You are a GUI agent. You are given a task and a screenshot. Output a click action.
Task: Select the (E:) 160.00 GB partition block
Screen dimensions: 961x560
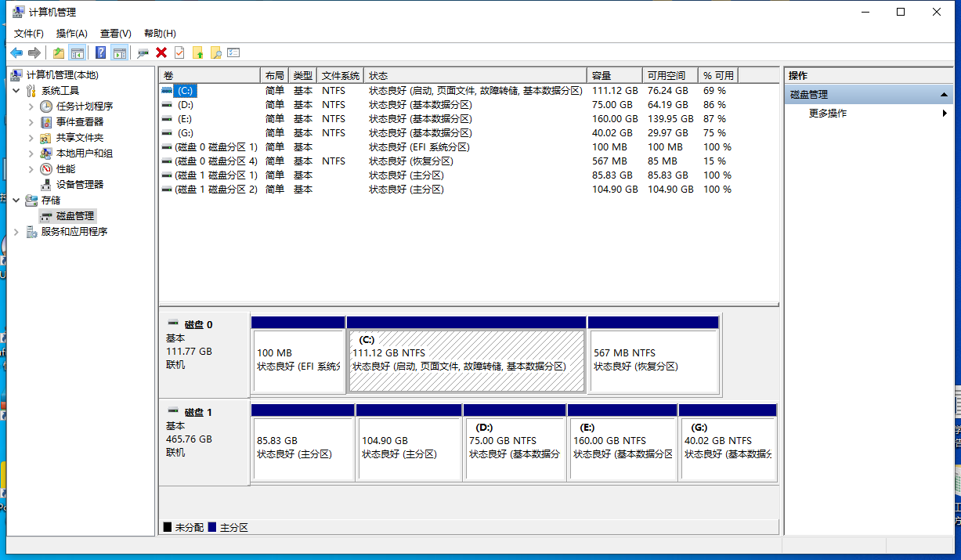622,448
